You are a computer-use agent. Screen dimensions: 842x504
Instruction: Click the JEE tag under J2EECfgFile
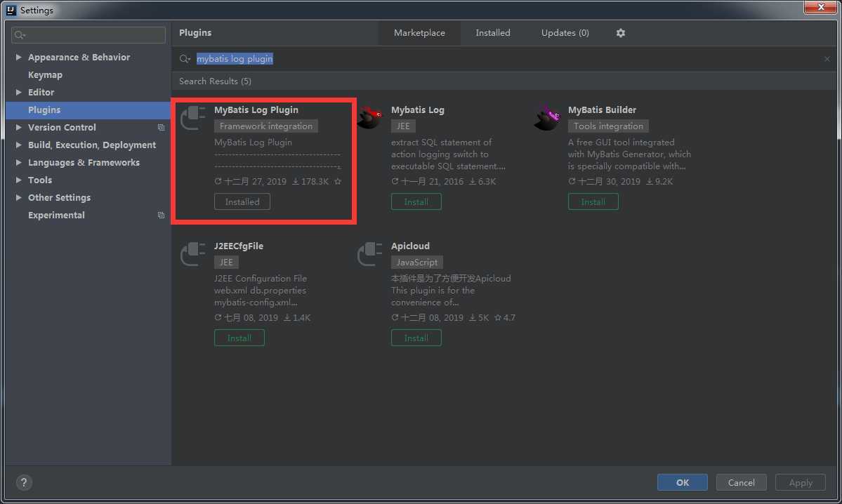[227, 263]
